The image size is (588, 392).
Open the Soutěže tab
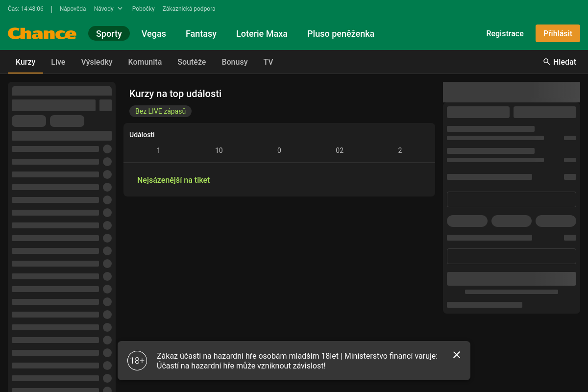click(x=192, y=62)
